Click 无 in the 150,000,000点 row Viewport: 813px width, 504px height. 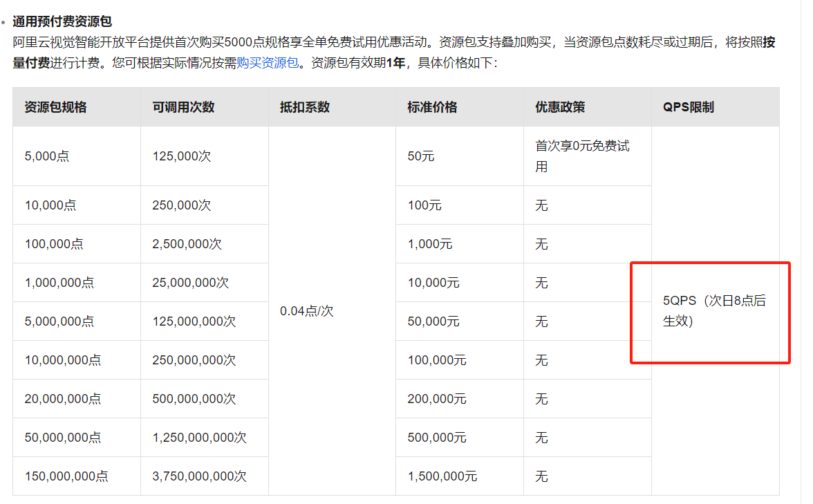coord(541,476)
